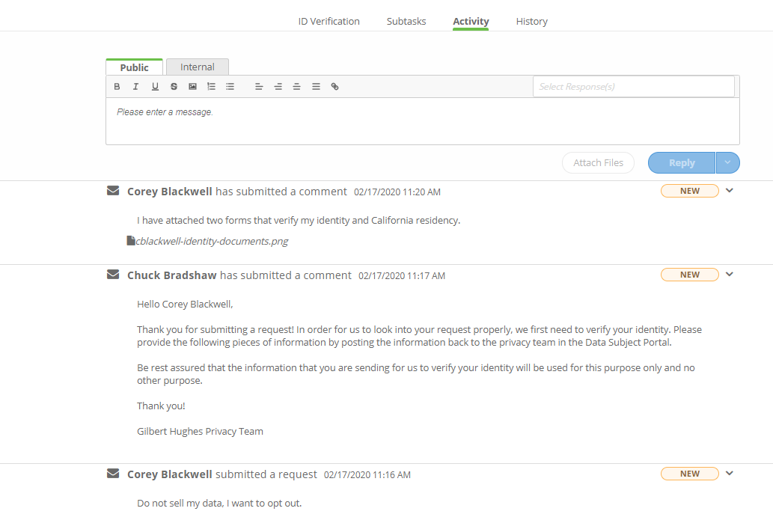Open the cblackwell-identity-documents.png attachment

(x=212, y=241)
